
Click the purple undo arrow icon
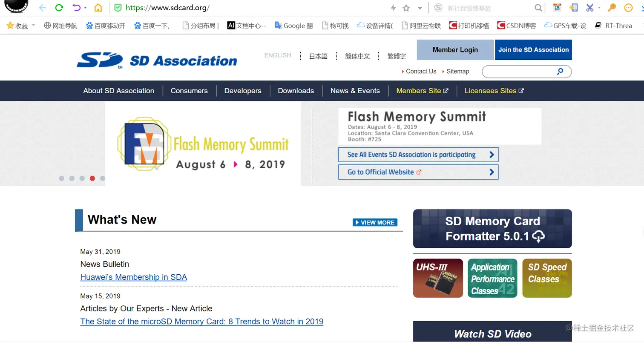(x=76, y=8)
